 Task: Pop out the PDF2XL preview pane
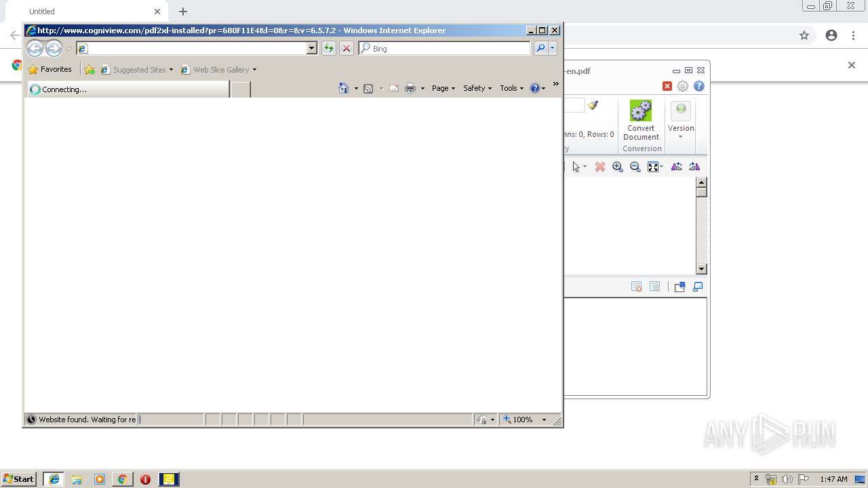(679, 287)
